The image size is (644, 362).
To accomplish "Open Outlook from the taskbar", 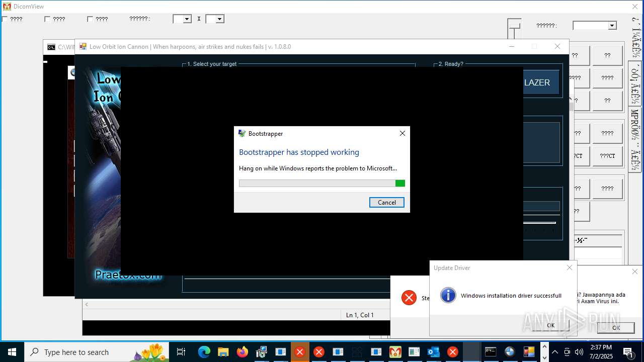I will click(x=434, y=352).
